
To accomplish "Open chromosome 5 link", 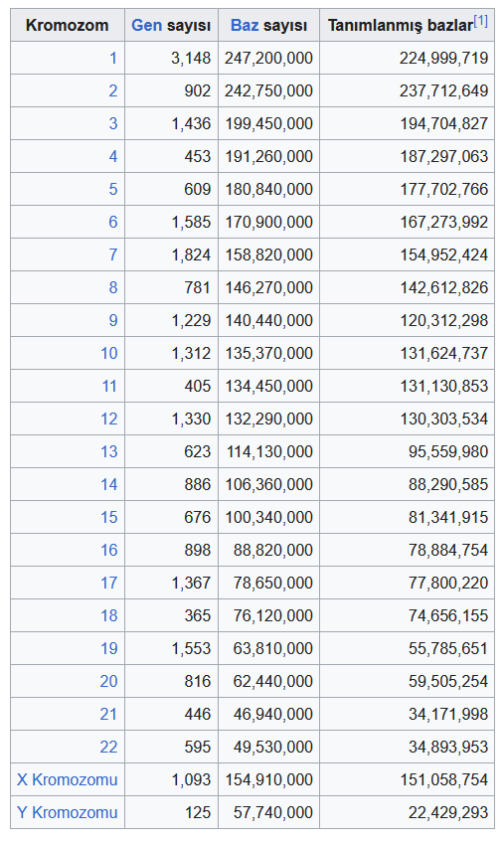I will pos(113,189).
